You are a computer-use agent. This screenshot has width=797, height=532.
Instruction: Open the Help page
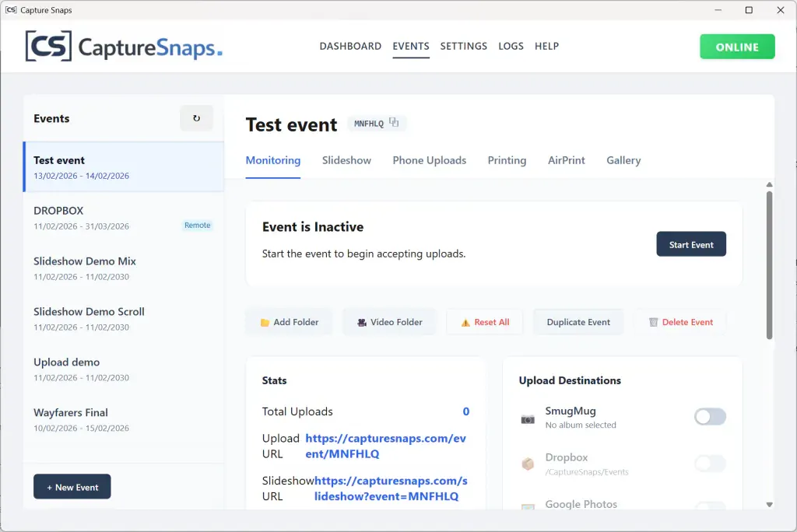click(x=546, y=46)
